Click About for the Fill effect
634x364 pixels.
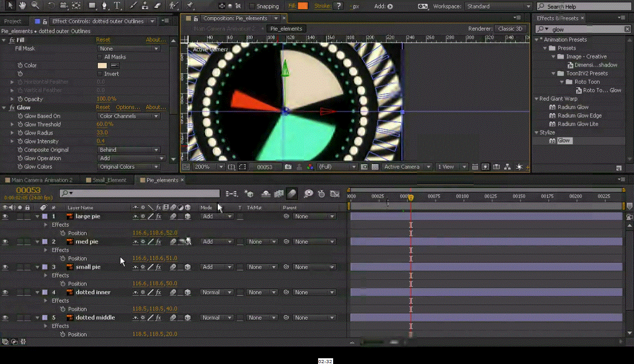click(156, 40)
